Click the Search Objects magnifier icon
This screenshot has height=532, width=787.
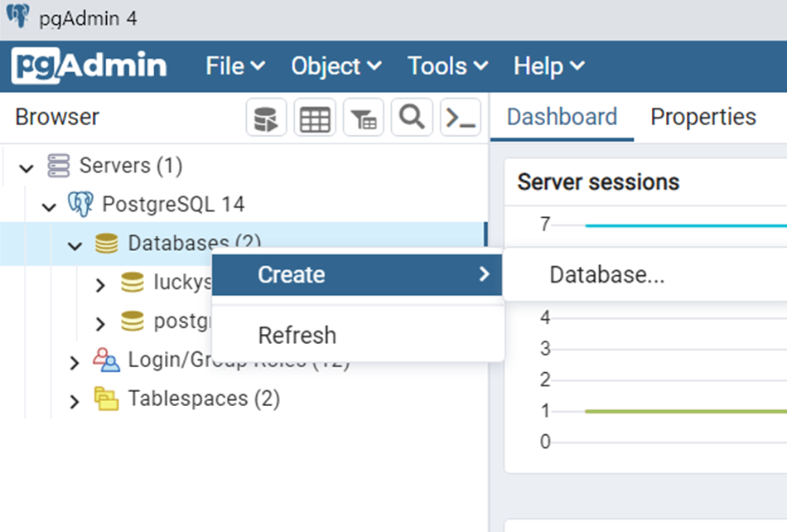(412, 117)
